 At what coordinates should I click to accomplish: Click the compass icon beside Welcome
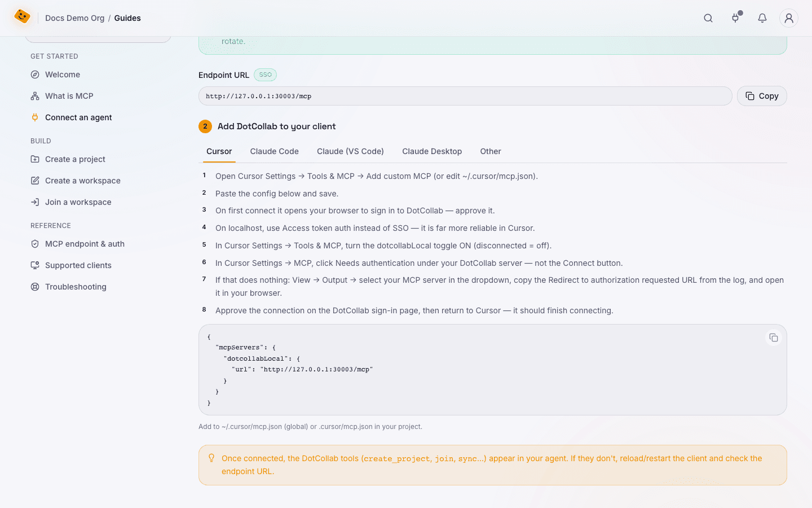[35, 75]
